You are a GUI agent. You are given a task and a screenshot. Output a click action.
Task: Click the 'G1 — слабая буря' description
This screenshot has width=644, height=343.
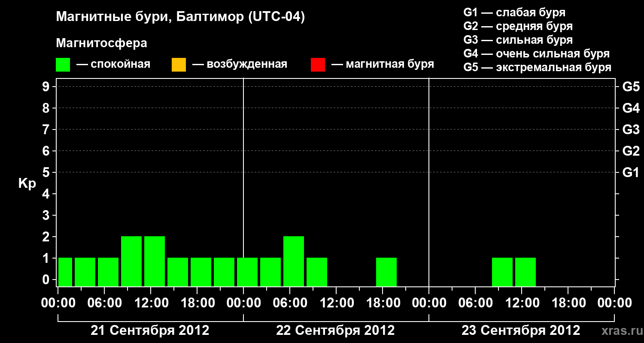pyautogui.click(x=514, y=12)
